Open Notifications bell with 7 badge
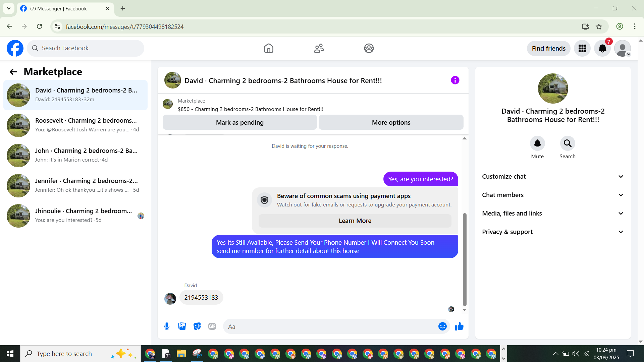 pos(602,49)
